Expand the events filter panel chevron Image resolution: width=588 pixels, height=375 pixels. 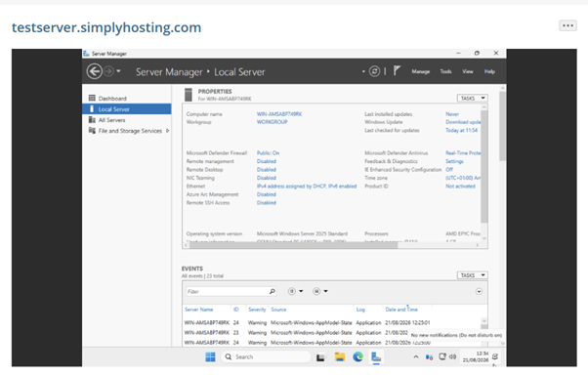coord(479,291)
